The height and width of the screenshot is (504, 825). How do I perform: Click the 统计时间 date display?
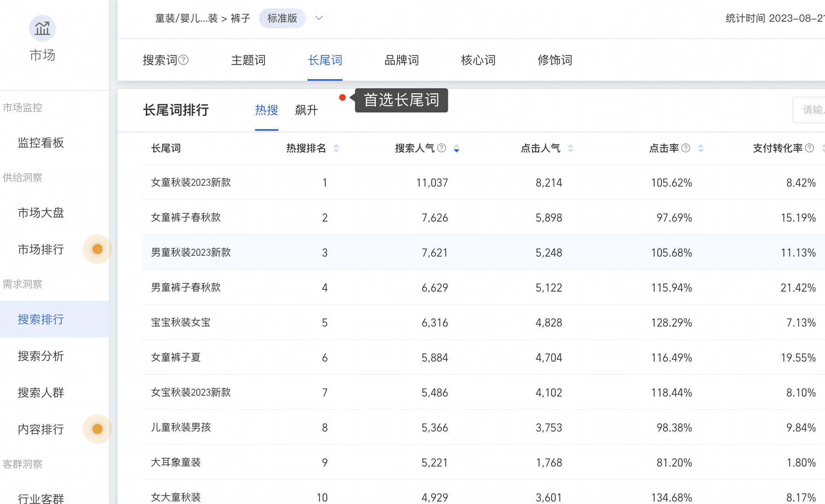pyautogui.click(x=775, y=18)
